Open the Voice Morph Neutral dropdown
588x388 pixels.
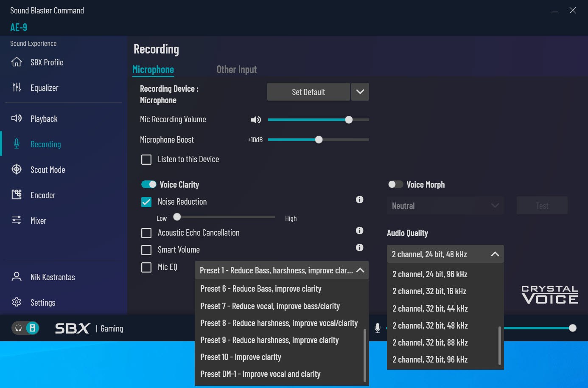tap(445, 205)
